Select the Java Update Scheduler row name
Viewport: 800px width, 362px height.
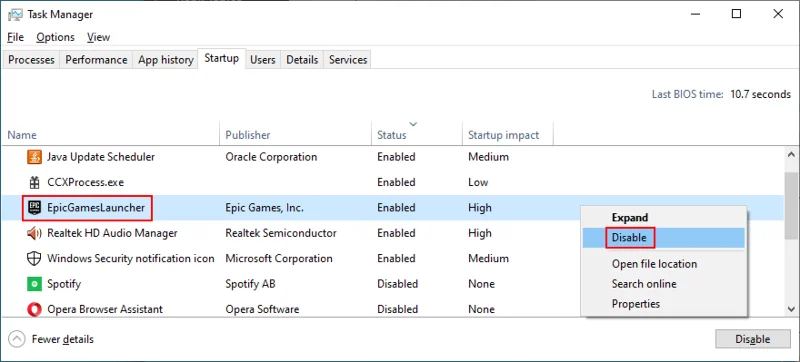pos(101,157)
